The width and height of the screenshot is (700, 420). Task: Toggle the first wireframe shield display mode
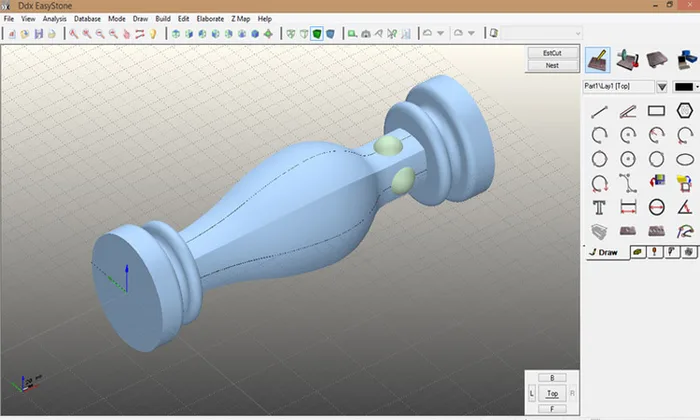tap(291, 33)
